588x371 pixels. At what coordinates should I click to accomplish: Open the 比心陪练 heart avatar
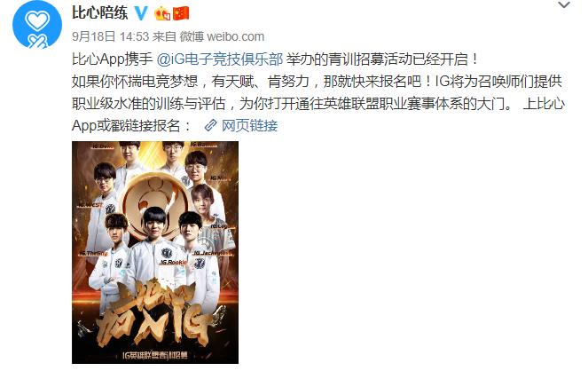[37, 25]
